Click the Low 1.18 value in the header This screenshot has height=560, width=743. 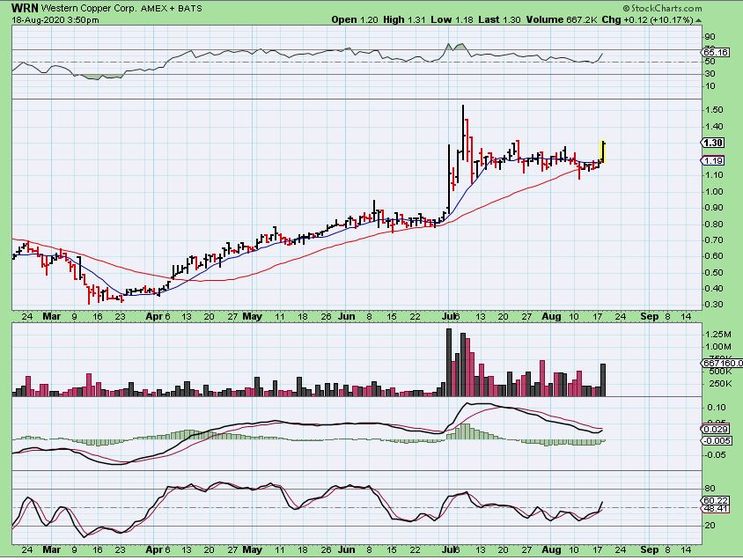[452, 20]
